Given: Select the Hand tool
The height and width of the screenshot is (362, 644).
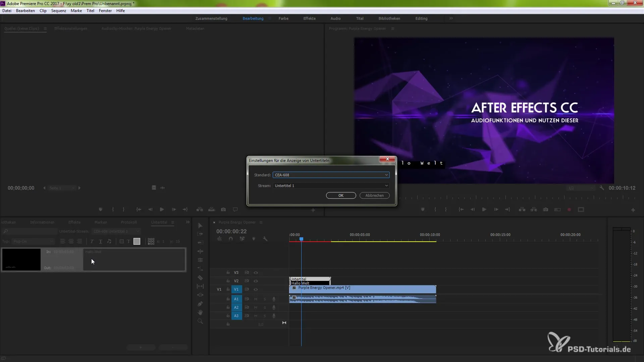Looking at the screenshot, I should point(200,312).
